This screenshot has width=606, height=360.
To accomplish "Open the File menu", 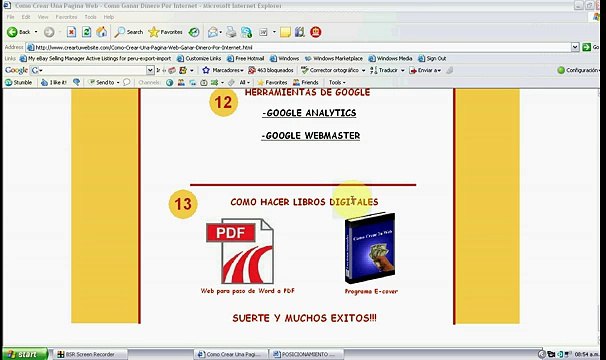I will pos(10,17).
